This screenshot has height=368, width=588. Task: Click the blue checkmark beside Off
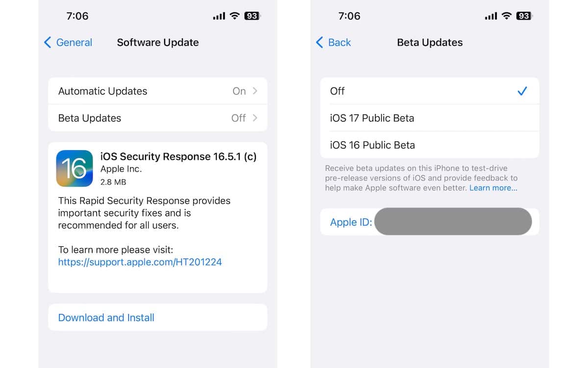pos(522,91)
